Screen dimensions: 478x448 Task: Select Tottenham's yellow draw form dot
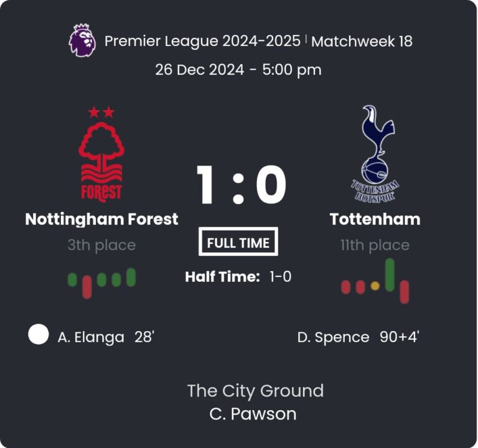pyautogui.click(x=375, y=286)
